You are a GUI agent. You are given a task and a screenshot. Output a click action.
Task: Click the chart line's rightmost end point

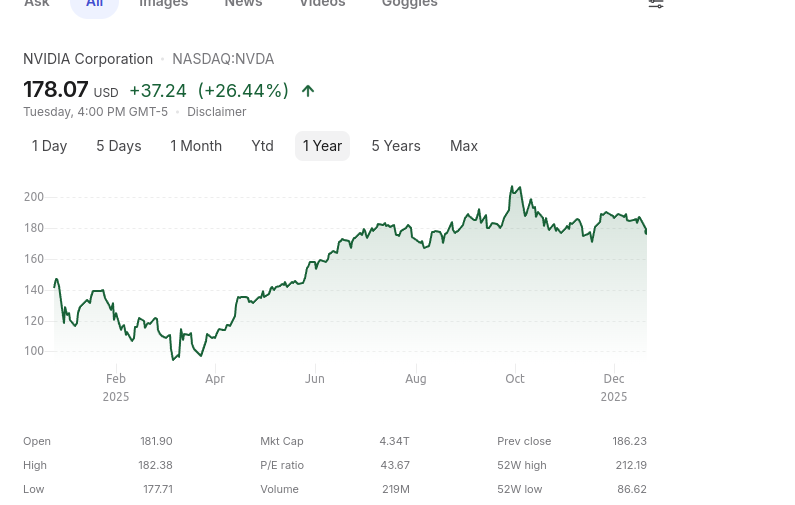[x=646, y=232]
